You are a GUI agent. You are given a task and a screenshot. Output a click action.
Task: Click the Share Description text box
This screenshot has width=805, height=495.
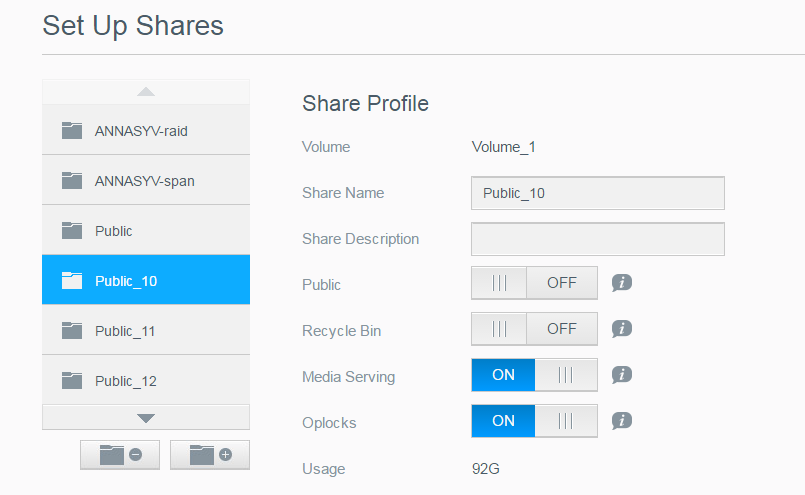(x=597, y=239)
